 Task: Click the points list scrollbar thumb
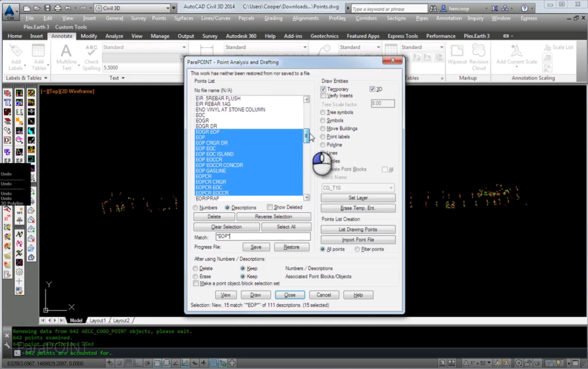point(307,135)
